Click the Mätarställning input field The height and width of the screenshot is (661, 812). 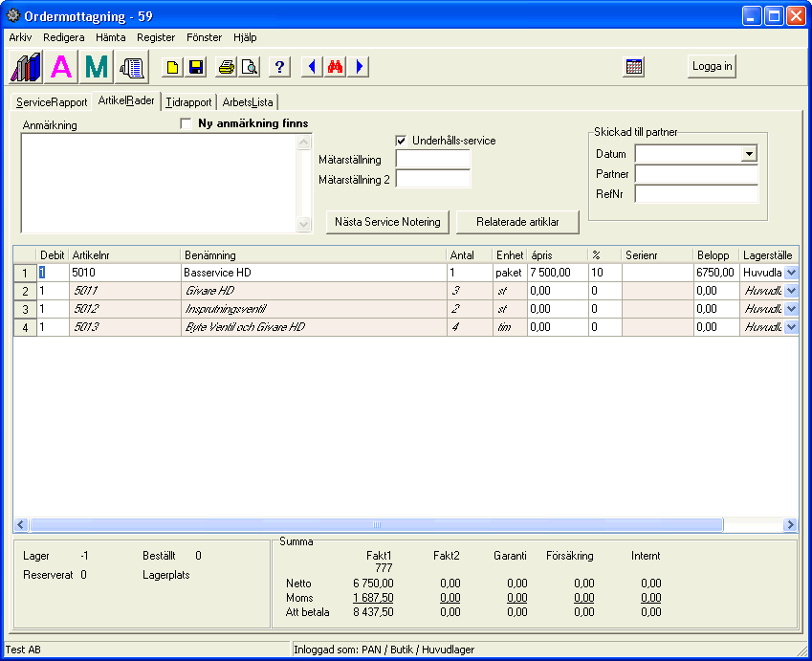(x=432, y=160)
